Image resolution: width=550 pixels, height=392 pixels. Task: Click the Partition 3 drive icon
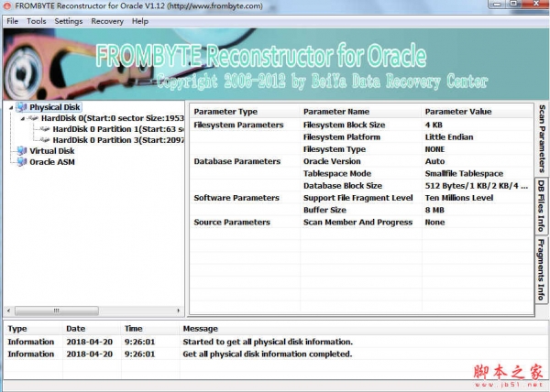pos(45,140)
